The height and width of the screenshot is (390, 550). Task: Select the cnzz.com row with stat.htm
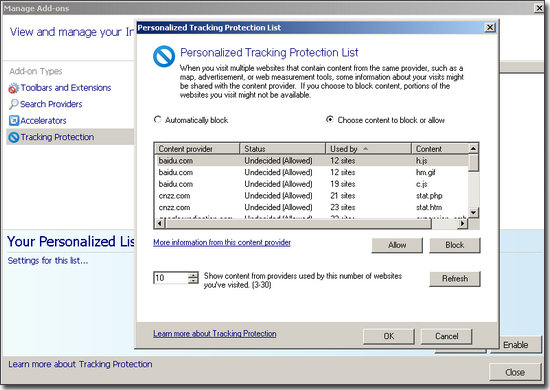[x=311, y=207]
